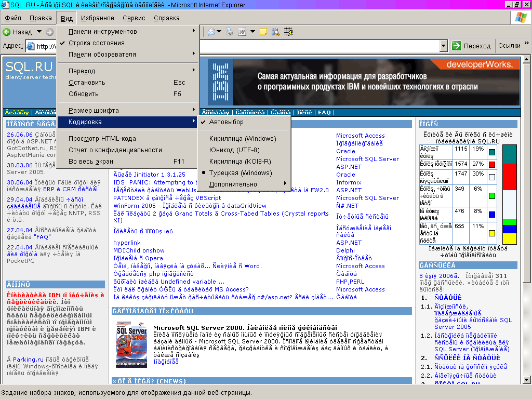The height and width of the screenshot is (399, 532).
Task: Click the Mail envelope toolbar icon
Action: (212, 32)
